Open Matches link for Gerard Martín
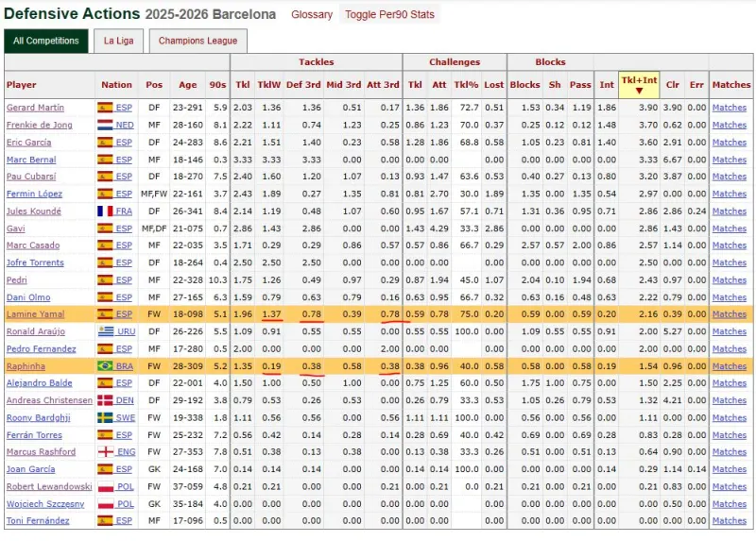 [x=729, y=108]
